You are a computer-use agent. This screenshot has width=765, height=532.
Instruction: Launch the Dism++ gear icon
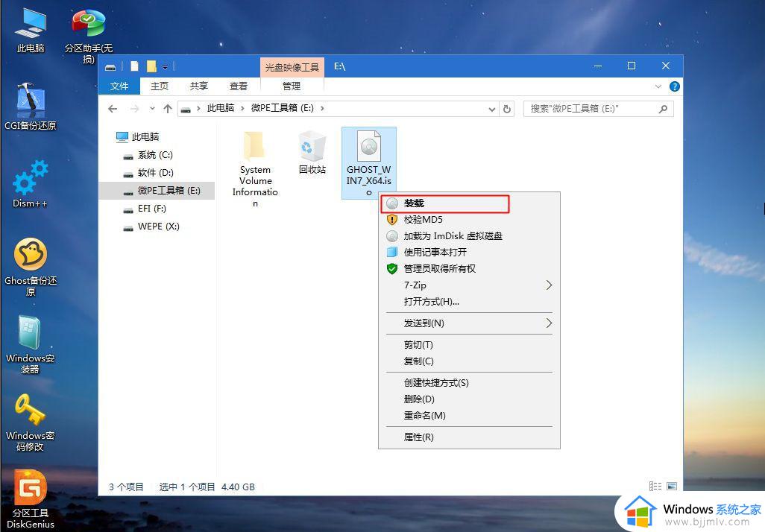(x=31, y=183)
